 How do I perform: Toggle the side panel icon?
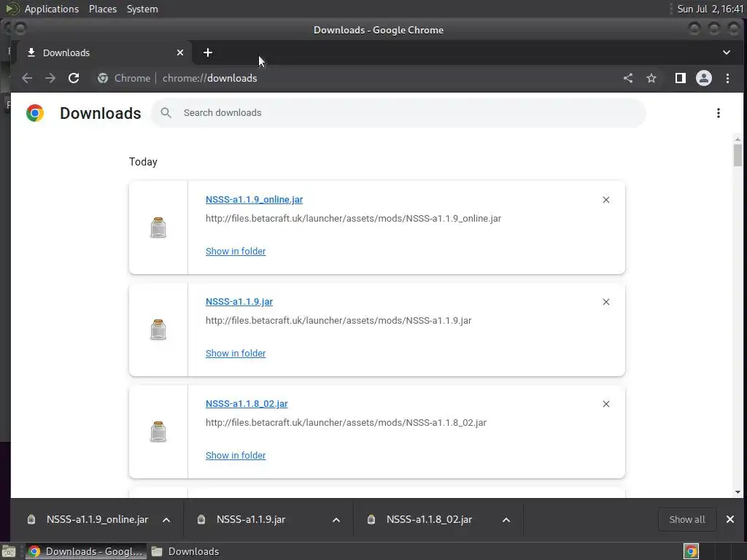coord(681,78)
